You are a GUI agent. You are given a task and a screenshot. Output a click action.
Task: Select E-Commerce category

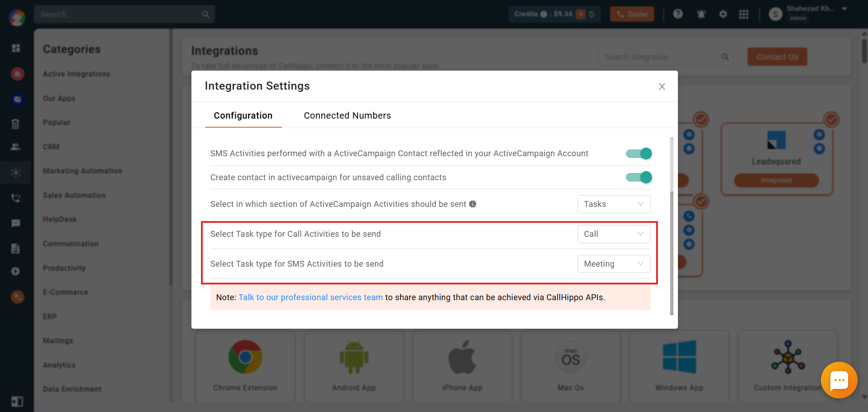pyautogui.click(x=66, y=292)
